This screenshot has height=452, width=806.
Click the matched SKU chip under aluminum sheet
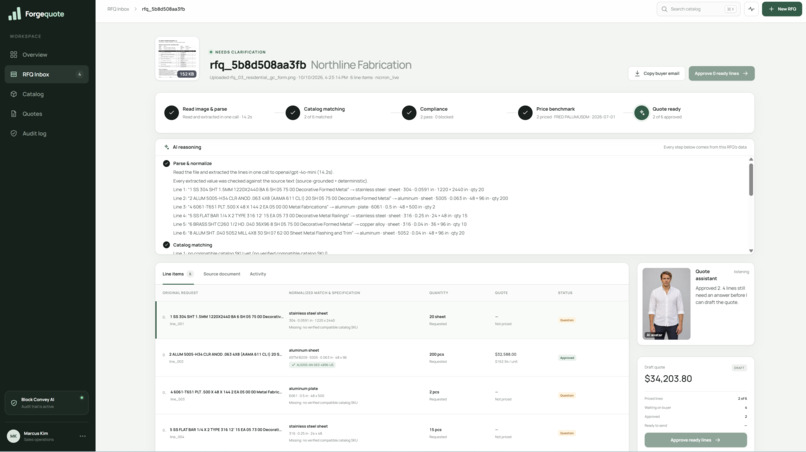click(x=313, y=365)
